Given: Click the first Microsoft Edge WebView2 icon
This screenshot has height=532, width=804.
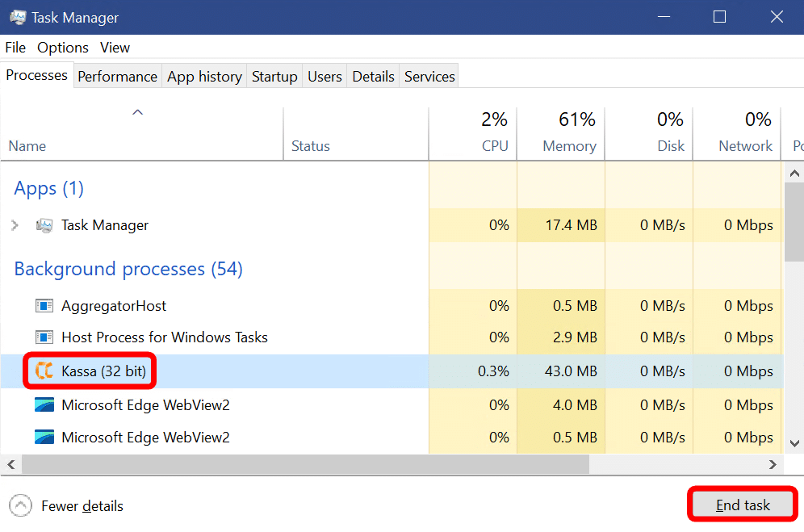Looking at the screenshot, I should point(44,404).
